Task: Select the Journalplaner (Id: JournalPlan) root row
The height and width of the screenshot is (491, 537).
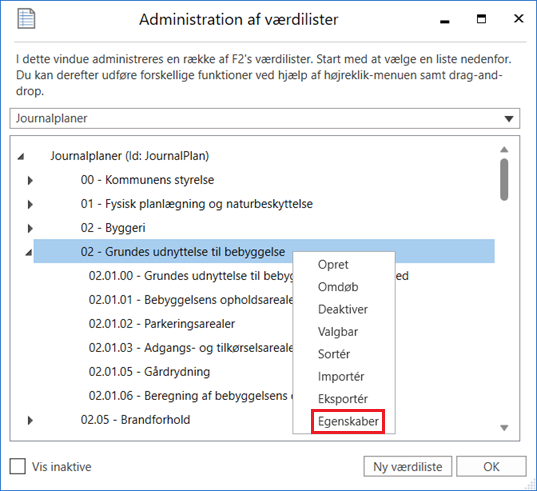Action: [x=130, y=156]
